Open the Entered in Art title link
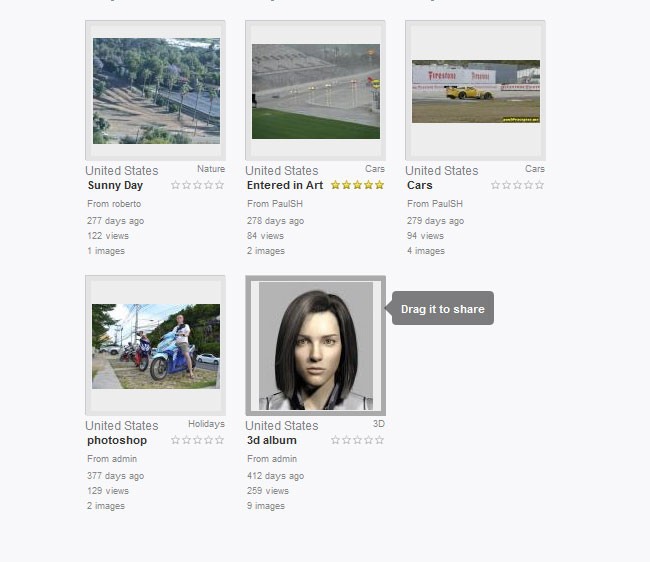Screen dimensions: 650x562 coord(285,185)
